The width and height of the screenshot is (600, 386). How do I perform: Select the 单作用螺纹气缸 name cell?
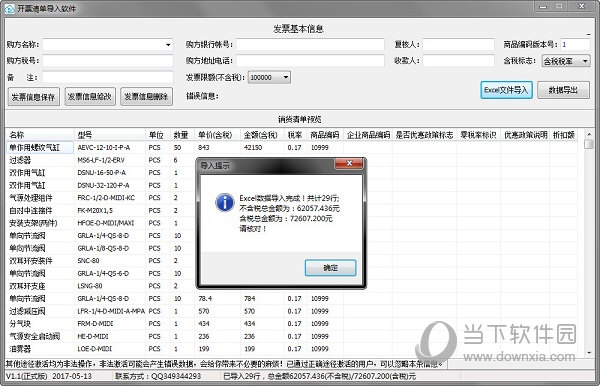click(x=40, y=148)
